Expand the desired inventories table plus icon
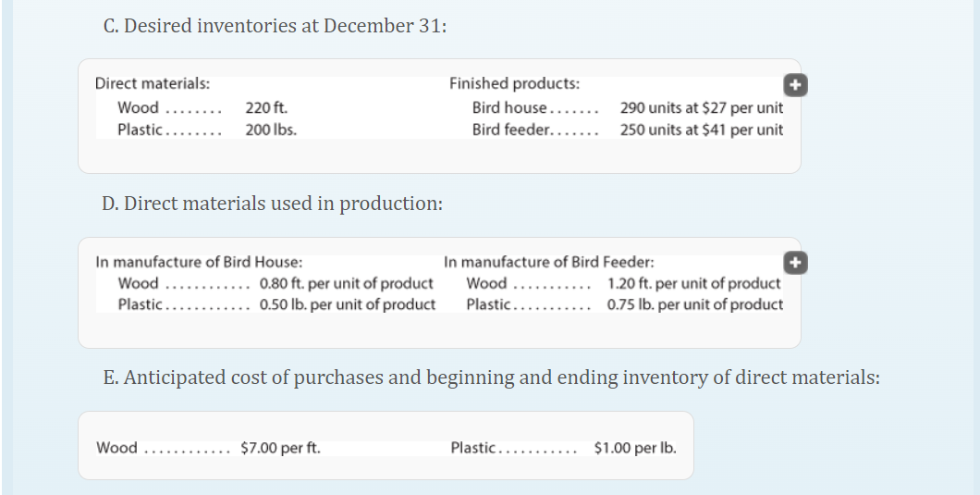Screen dimensions: 980x495 pos(795,85)
